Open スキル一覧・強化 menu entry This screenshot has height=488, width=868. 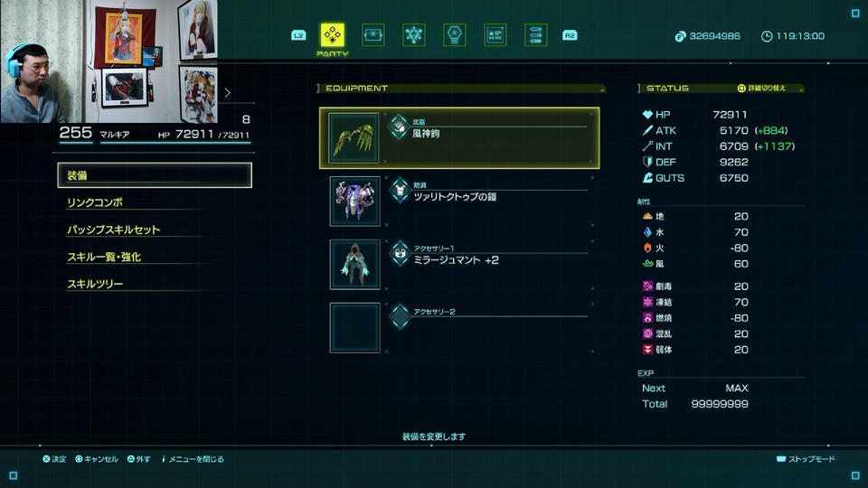click(104, 257)
